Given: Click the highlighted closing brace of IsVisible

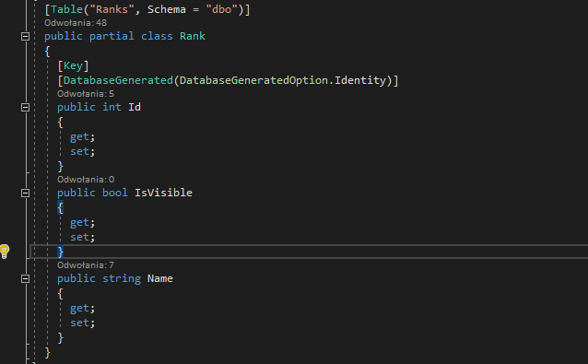Looking at the screenshot, I should coord(61,252).
